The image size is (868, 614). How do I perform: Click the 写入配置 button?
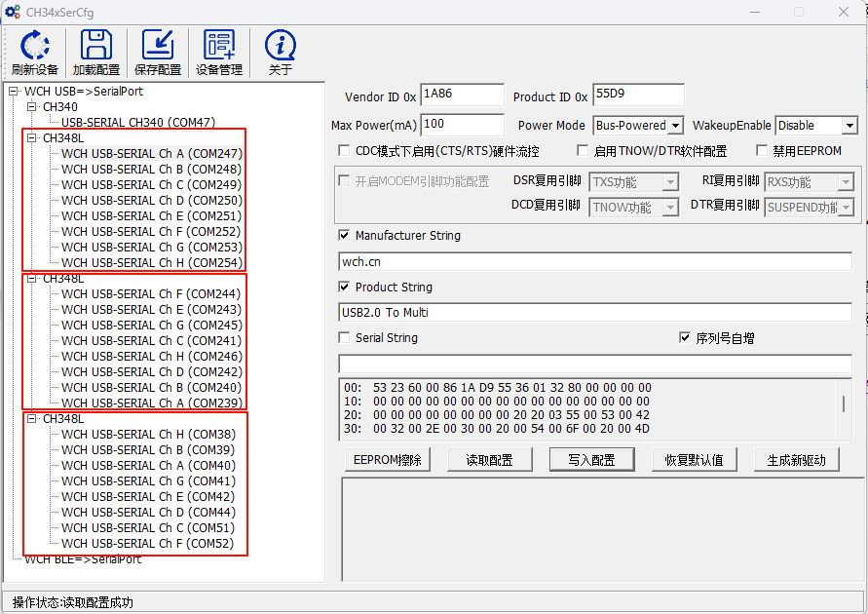(591, 460)
